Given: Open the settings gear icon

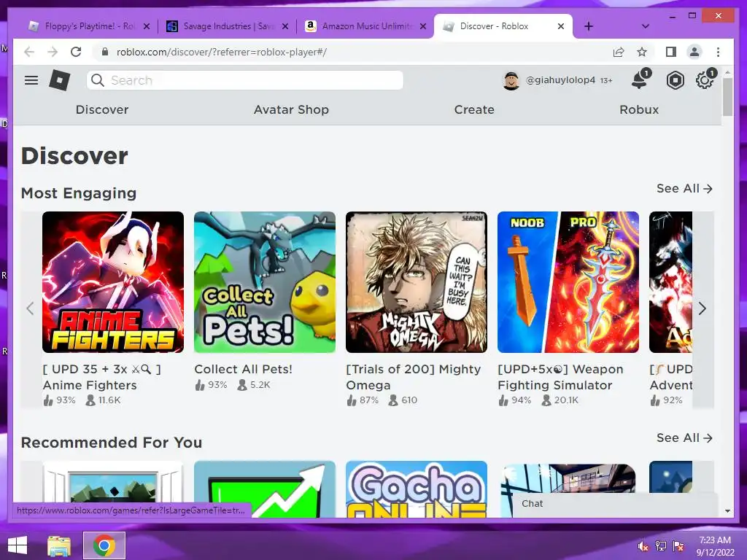Looking at the screenshot, I should (704, 80).
